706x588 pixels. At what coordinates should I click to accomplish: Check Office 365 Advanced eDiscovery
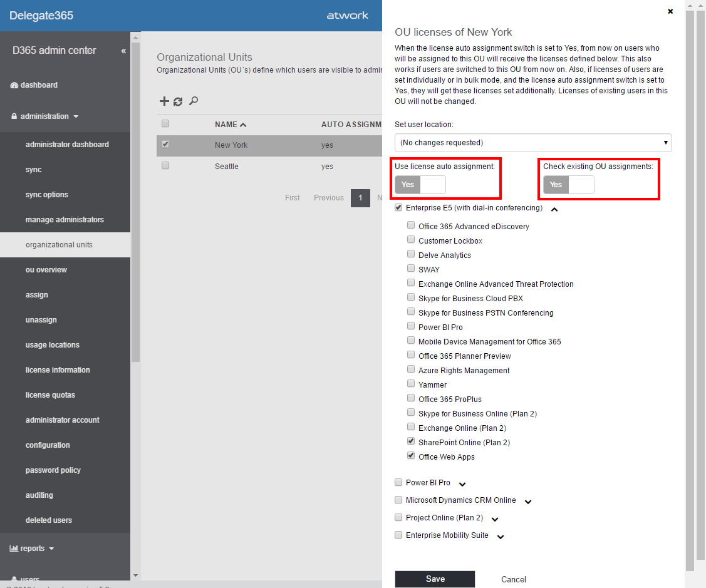(411, 225)
